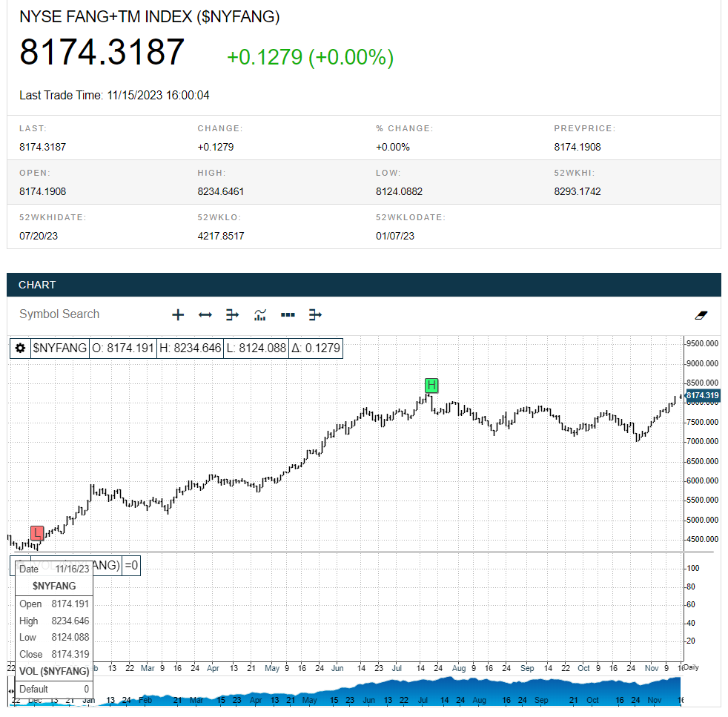Click the Open 8174.191 tooltip row

coord(54,604)
